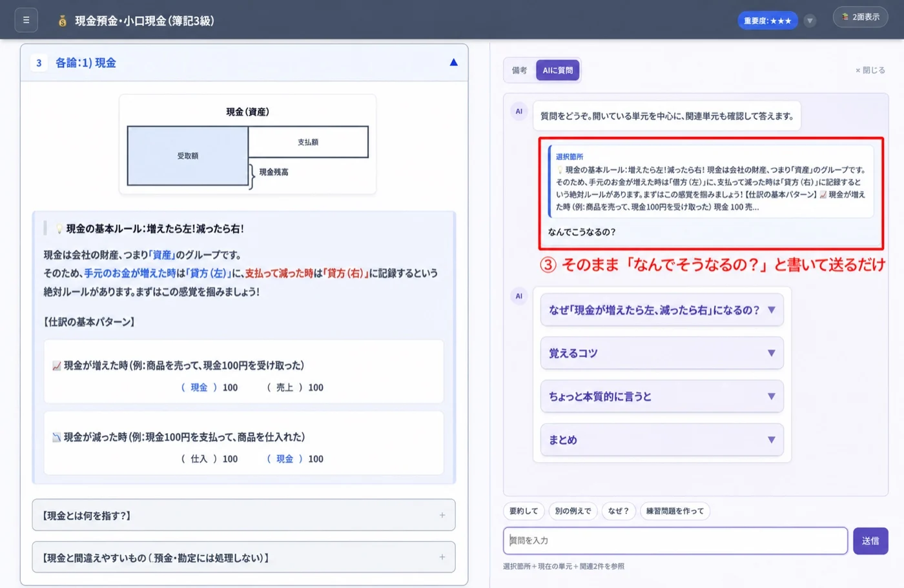Expand the ちょっと本質的に言うと section
Image resolution: width=904 pixels, height=588 pixels.
click(662, 396)
